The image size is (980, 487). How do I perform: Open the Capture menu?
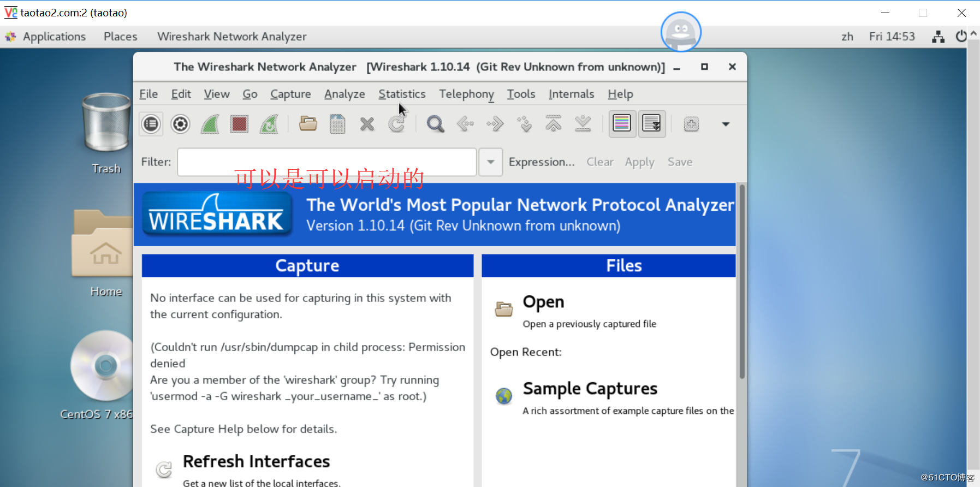290,94
